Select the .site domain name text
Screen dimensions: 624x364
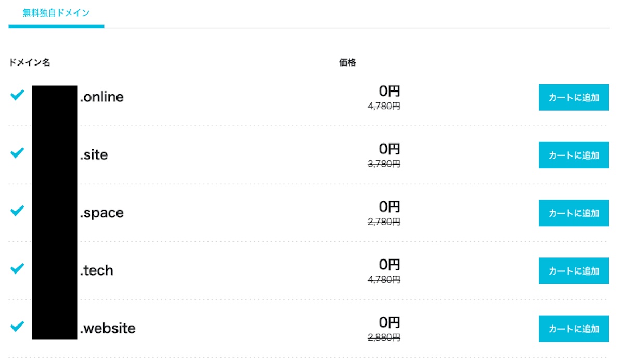(x=94, y=154)
